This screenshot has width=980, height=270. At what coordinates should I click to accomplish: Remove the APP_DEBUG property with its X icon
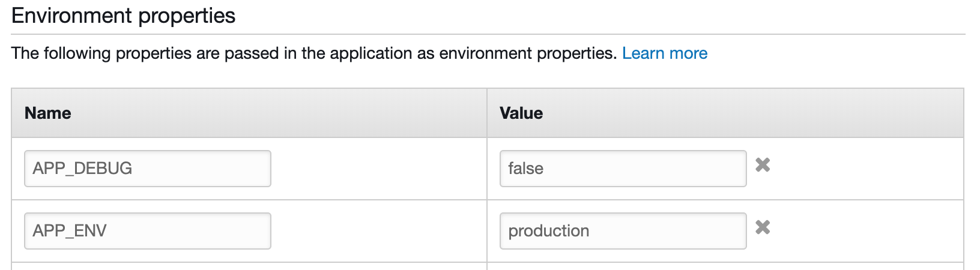763,165
